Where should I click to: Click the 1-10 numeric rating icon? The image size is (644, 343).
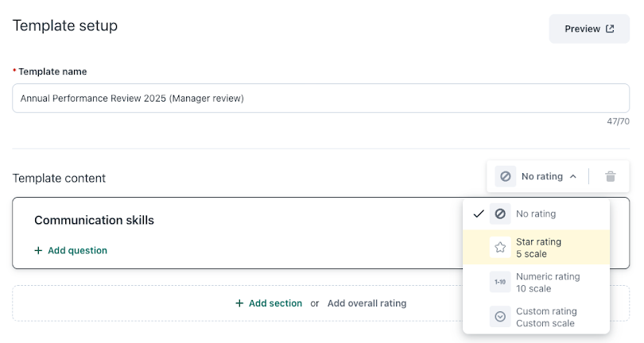pyautogui.click(x=500, y=282)
